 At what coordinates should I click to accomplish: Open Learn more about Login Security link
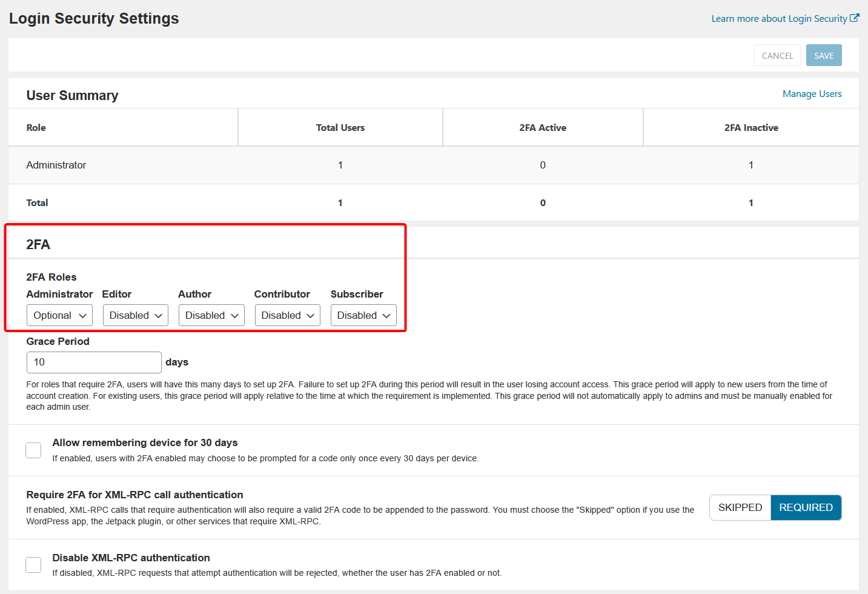coord(778,19)
